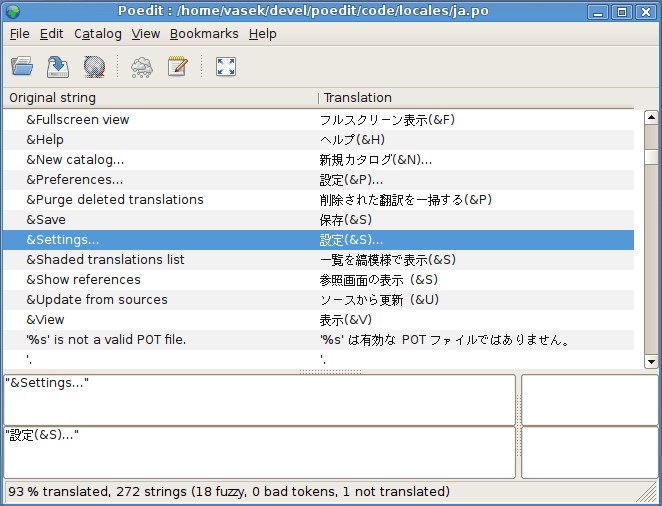
Task: Toggle the fuzzy translation cloud icon
Action: [142, 67]
